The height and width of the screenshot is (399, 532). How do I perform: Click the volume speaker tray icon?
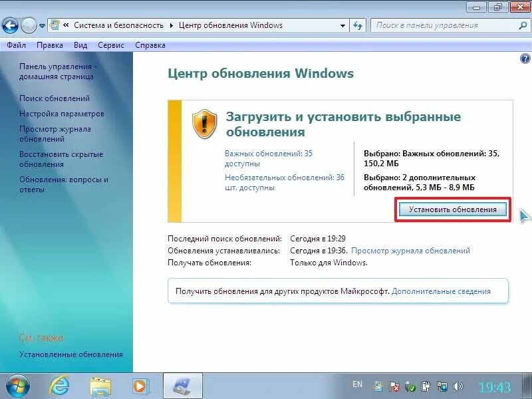click(458, 386)
